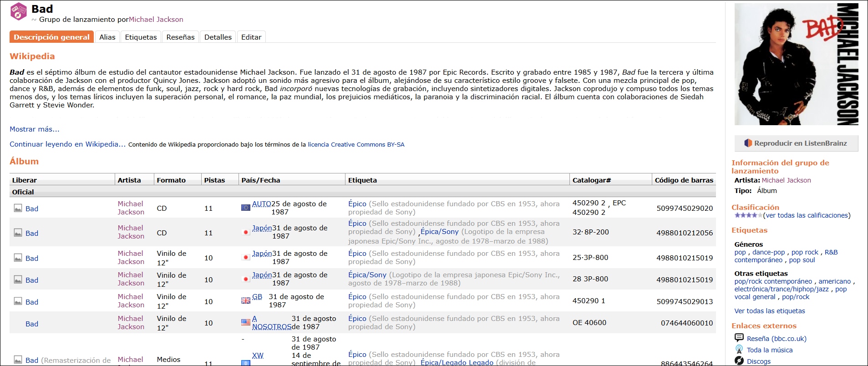Viewport: 868px width, 366px height.
Task: Click the Japan flag in the 28 3P-800 row
Action: (246, 279)
